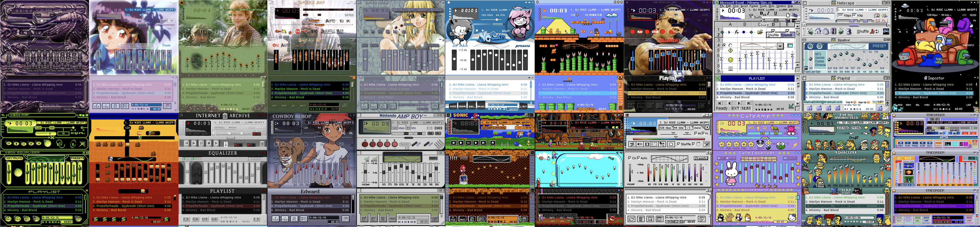Click the Bold B icon in the Excel skin
The image size is (980, 227).
761,13
